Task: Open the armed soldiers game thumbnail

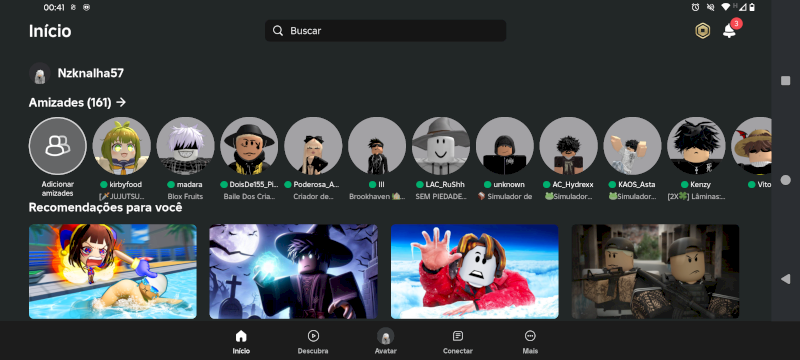Action: pyautogui.click(x=655, y=271)
